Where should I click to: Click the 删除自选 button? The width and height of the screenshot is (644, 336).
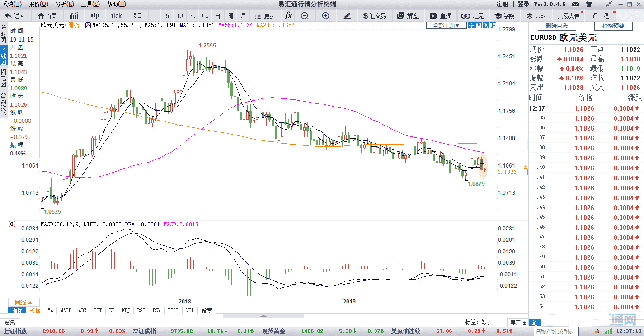point(556,26)
